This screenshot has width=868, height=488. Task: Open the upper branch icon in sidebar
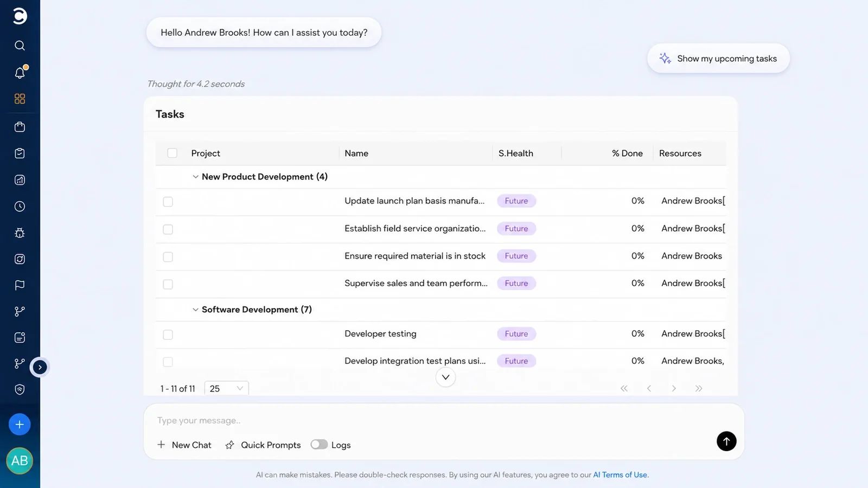[20, 311]
